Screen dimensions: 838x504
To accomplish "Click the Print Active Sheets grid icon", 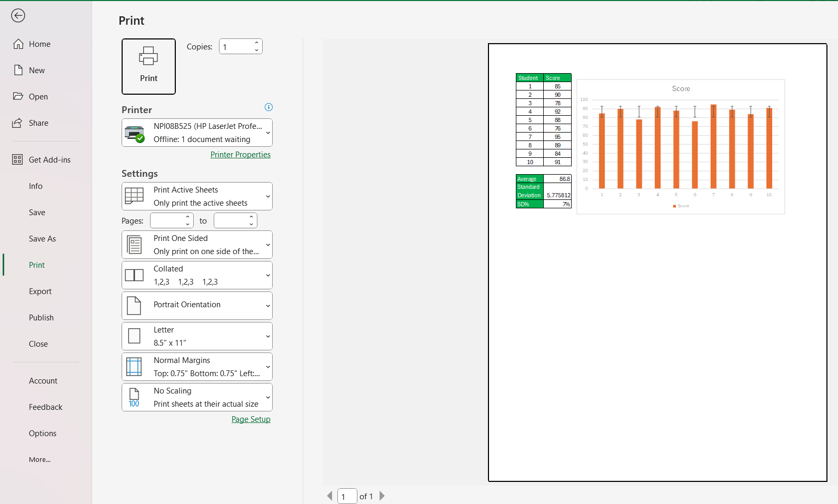I will click(134, 196).
